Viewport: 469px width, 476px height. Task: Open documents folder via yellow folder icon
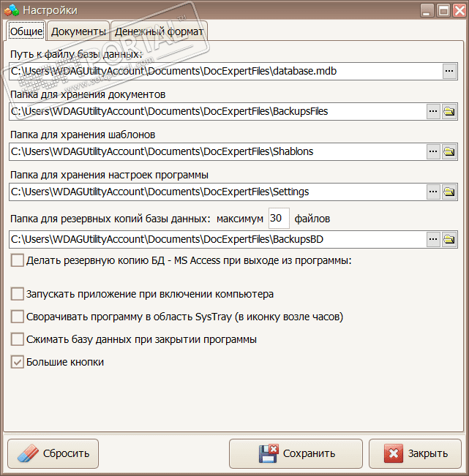(x=449, y=111)
